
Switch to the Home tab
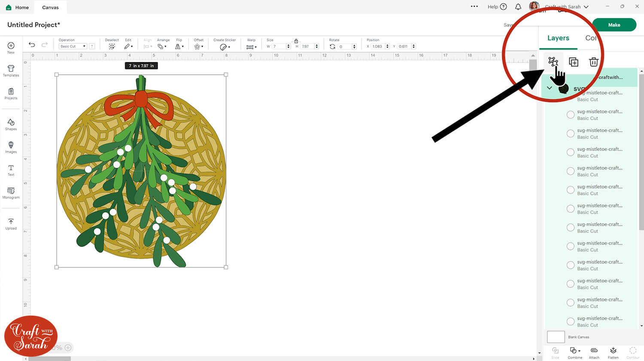(x=17, y=7)
